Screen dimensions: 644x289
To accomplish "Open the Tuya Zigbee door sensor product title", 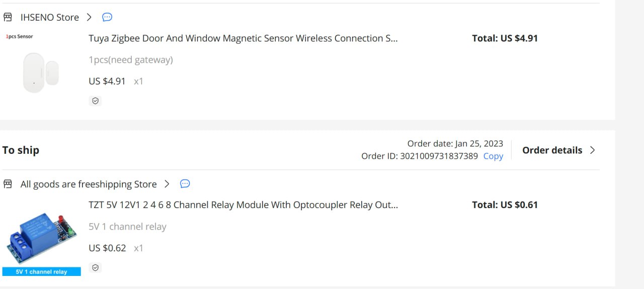I will [x=243, y=38].
